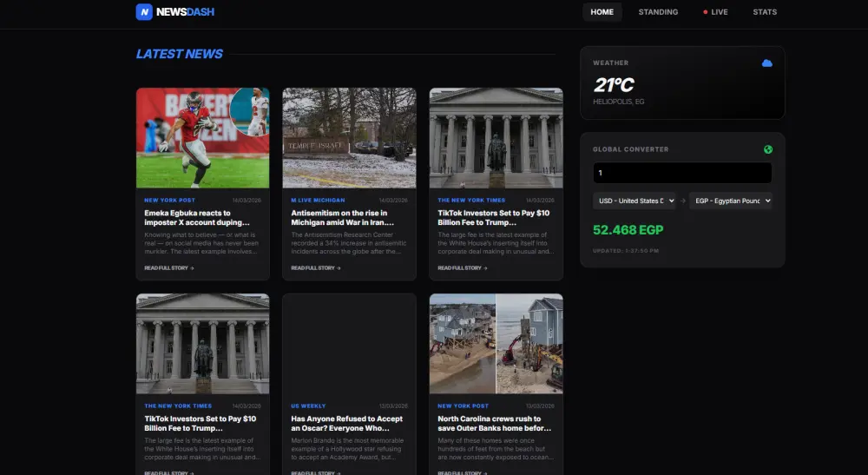The height and width of the screenshot is (475, 868).
Task: Open the EGP target currency dropdown
Action: click(x=730, y=201)
